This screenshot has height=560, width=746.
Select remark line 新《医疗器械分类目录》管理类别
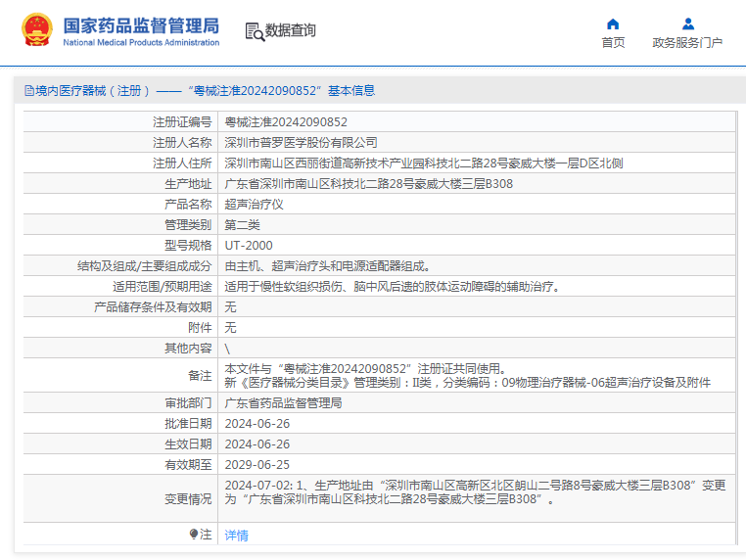[x=468, y=383]
